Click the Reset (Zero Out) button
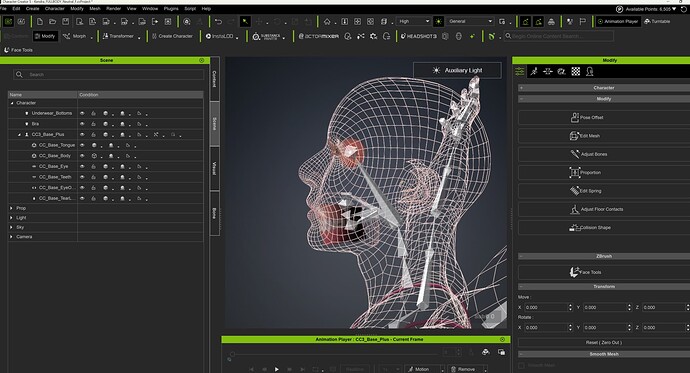Image resolution: width=690 pixels, height=373 pixels. (x=604, y=342)
